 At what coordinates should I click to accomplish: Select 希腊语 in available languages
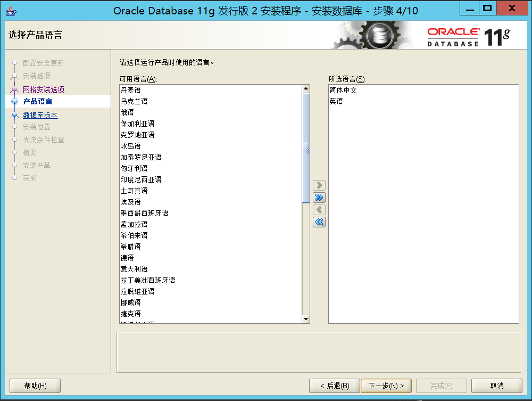[210, 247]
